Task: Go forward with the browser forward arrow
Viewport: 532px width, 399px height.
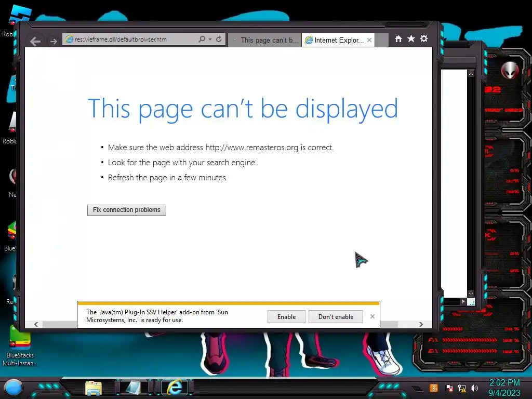Action: pyautogui.click(x=54, y=42)
